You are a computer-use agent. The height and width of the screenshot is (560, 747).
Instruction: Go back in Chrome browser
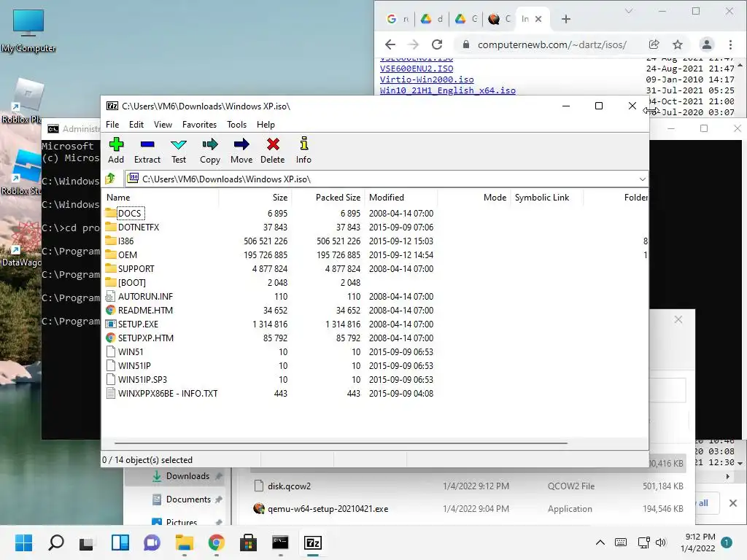[x=390, y=44]
